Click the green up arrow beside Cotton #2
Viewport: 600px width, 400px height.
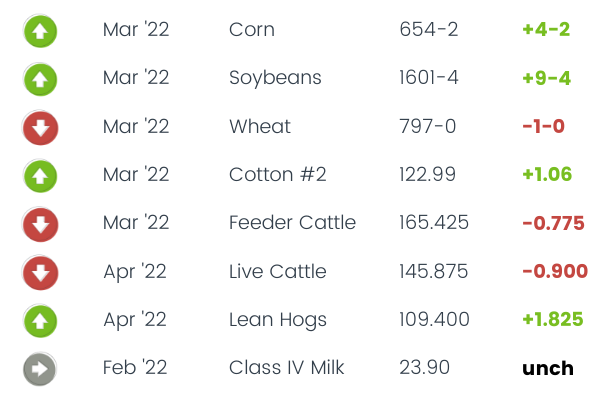click(40, 175)
